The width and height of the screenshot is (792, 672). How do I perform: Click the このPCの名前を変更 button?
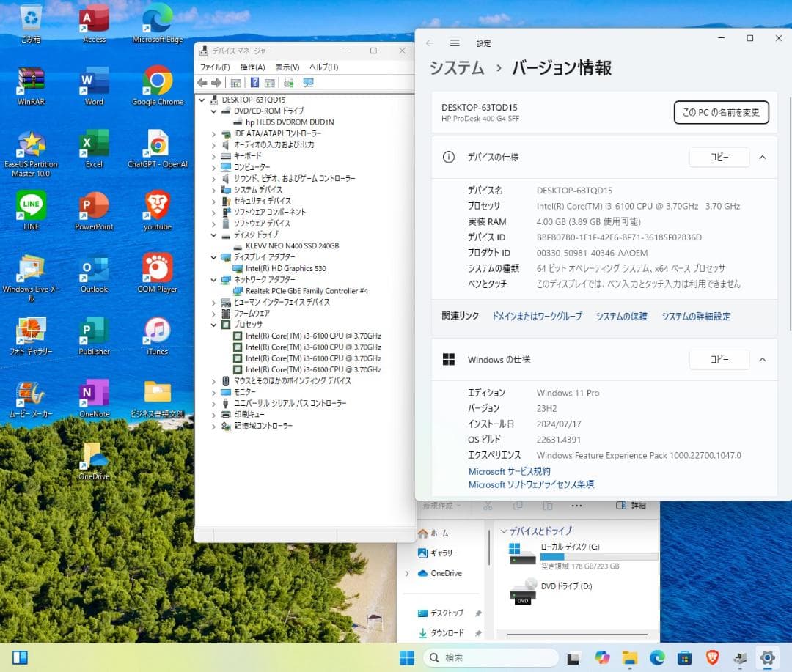click(x=721, y=112)
